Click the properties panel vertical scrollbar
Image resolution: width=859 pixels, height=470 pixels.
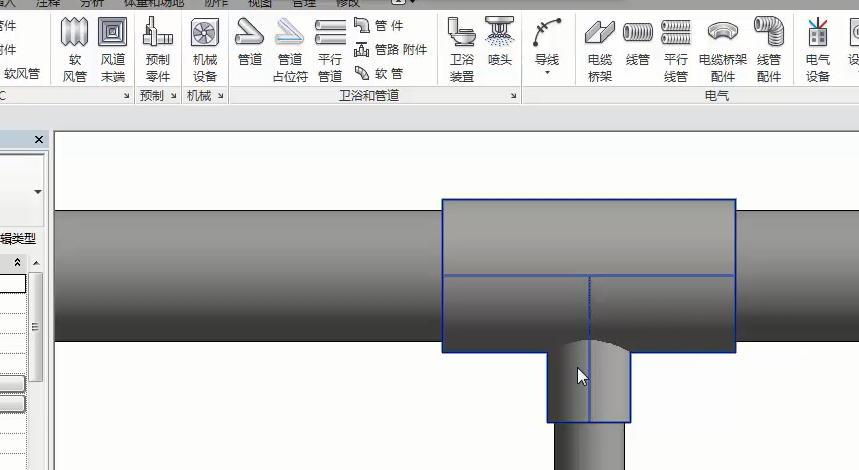point(36,326)
